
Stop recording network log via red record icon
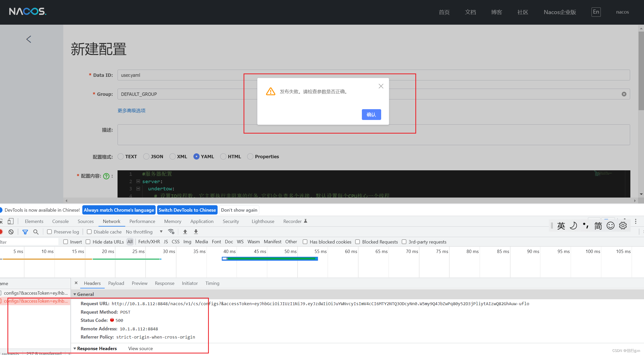coord(2,232)
